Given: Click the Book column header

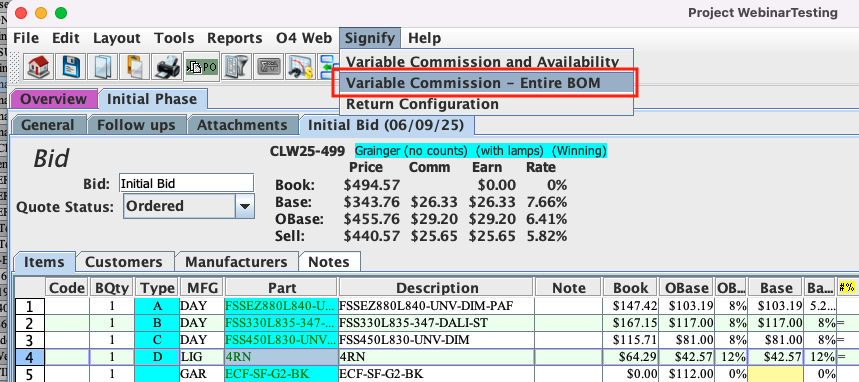Looking at the screenshot, I should coord(631,288).
